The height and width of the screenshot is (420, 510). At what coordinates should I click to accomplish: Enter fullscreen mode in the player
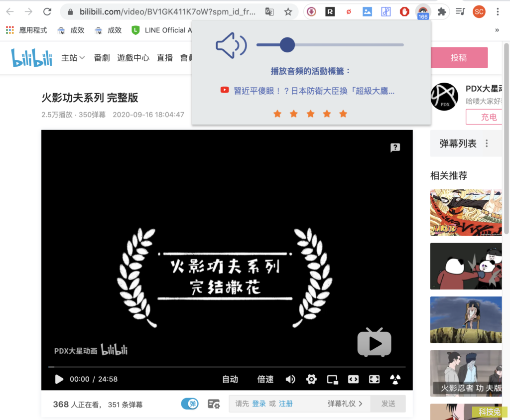click(374, 379)
